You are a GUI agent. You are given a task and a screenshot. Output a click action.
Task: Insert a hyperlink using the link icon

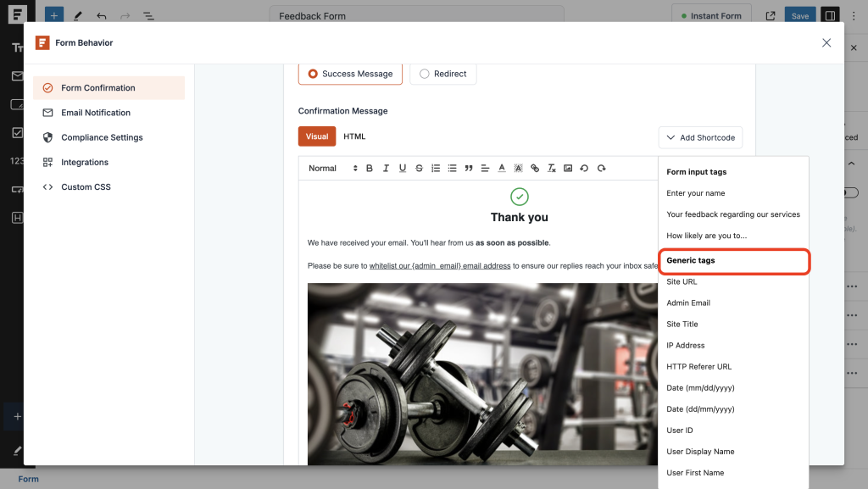point(535,168)
